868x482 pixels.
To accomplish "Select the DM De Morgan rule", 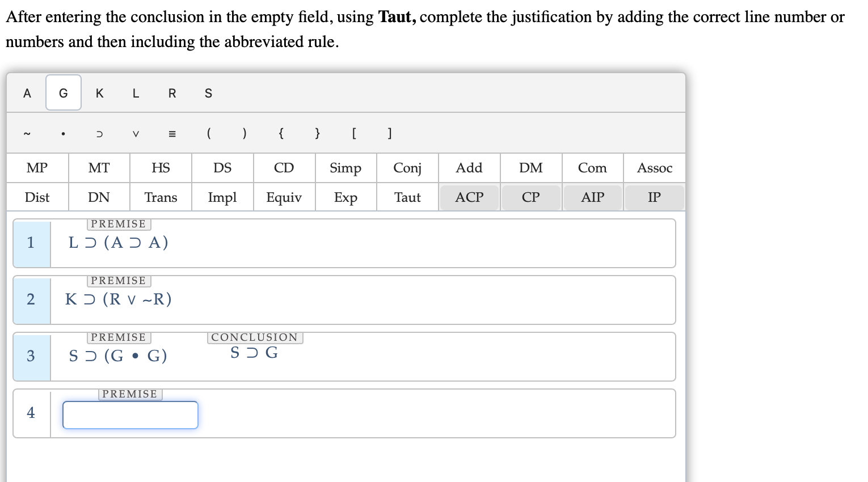I will [x=530, y=168].
